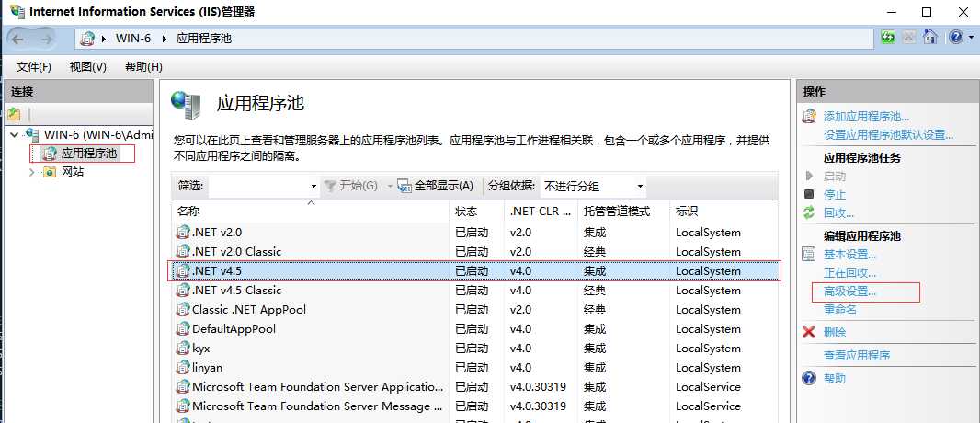Select the DefaultAppPool row
Image resolution: width=980 pixels, height=423 pixels.
tap(476, 328)
